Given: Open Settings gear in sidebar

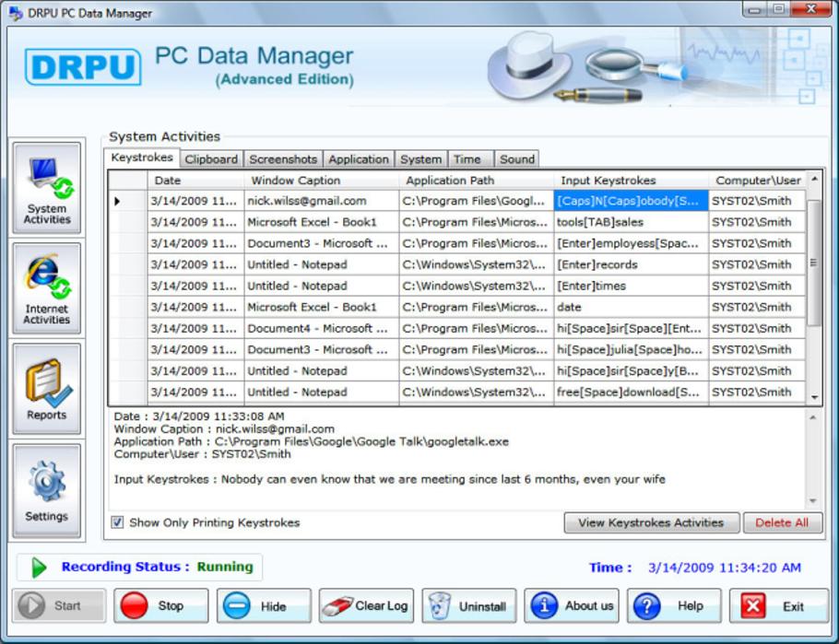Looking at the screenshot, I should click(x=46, y=490).
